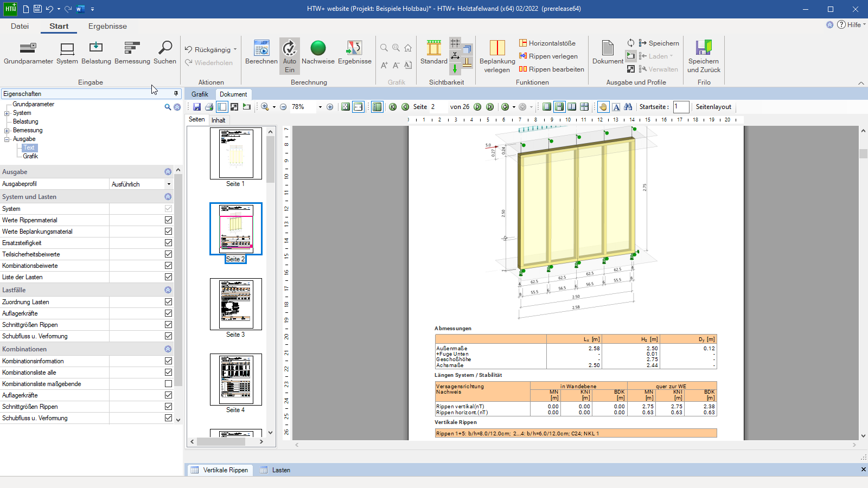Open the magnifier zoom tool dropdown arrow

click(x=274, y=107)
